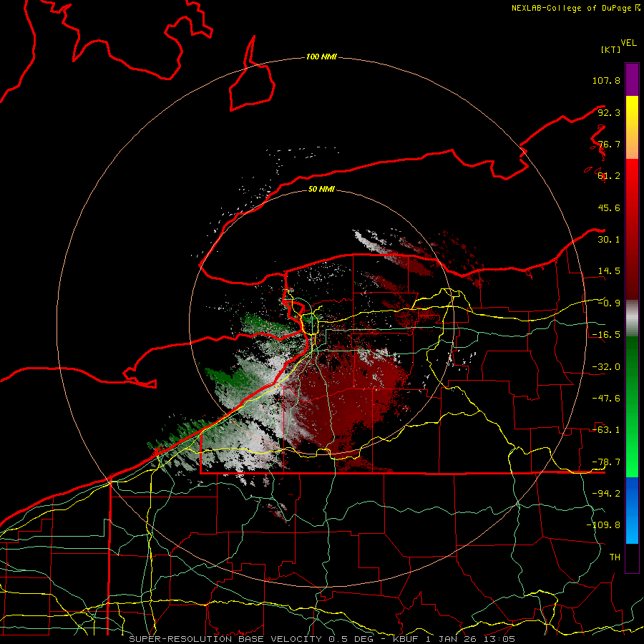
Task: Click the 45.6 velocity scale value
Action: pyautogui.click(x=609, y=208)
